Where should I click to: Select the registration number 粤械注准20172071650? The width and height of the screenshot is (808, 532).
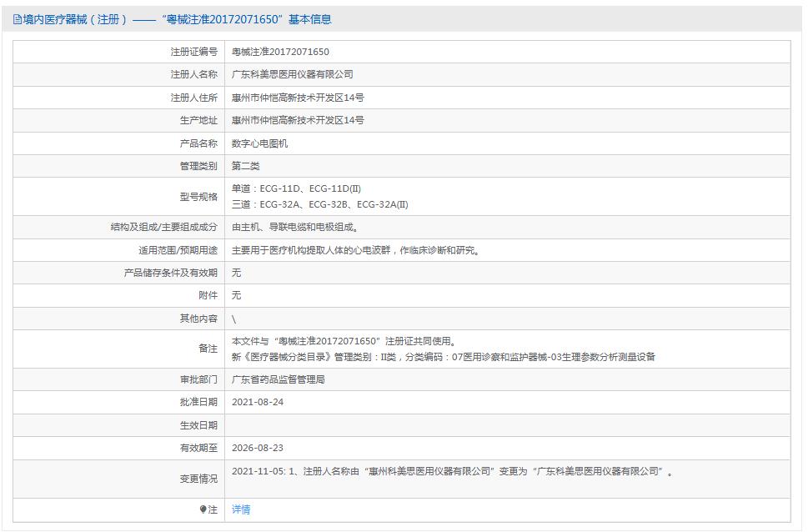coord(280,51)
